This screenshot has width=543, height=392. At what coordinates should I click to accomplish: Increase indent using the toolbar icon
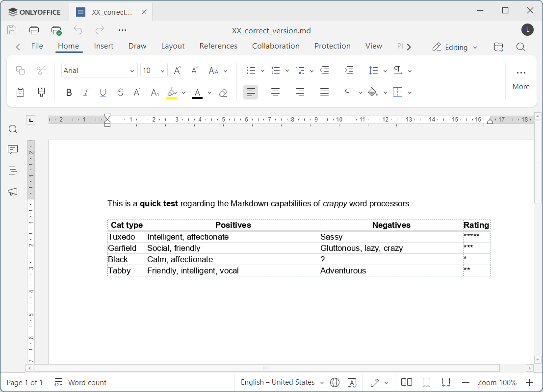click(349, 71)
